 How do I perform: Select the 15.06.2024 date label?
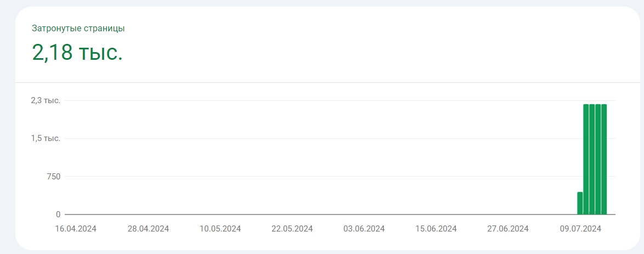(436, 229)
